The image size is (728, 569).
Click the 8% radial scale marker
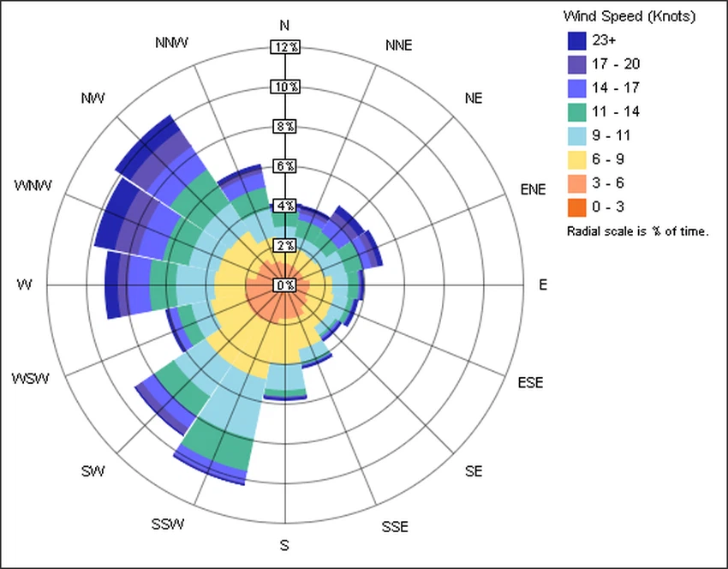pos(285,126)
